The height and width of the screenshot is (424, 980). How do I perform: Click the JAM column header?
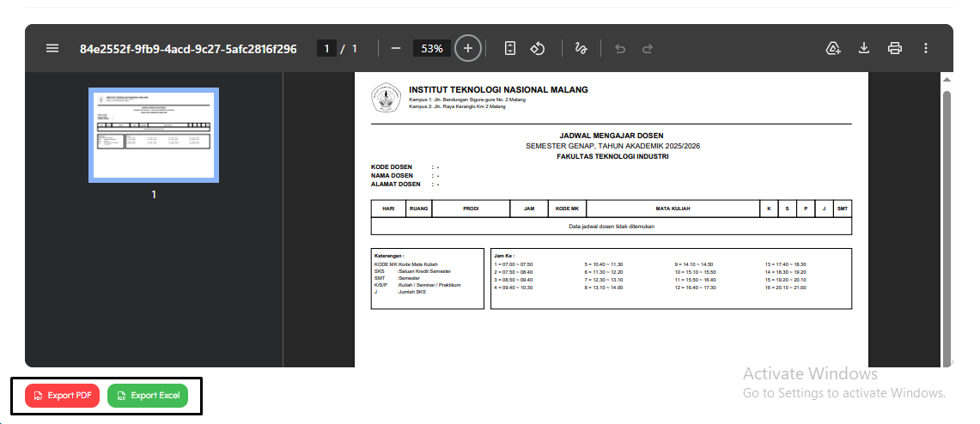[x=529, y=209]
